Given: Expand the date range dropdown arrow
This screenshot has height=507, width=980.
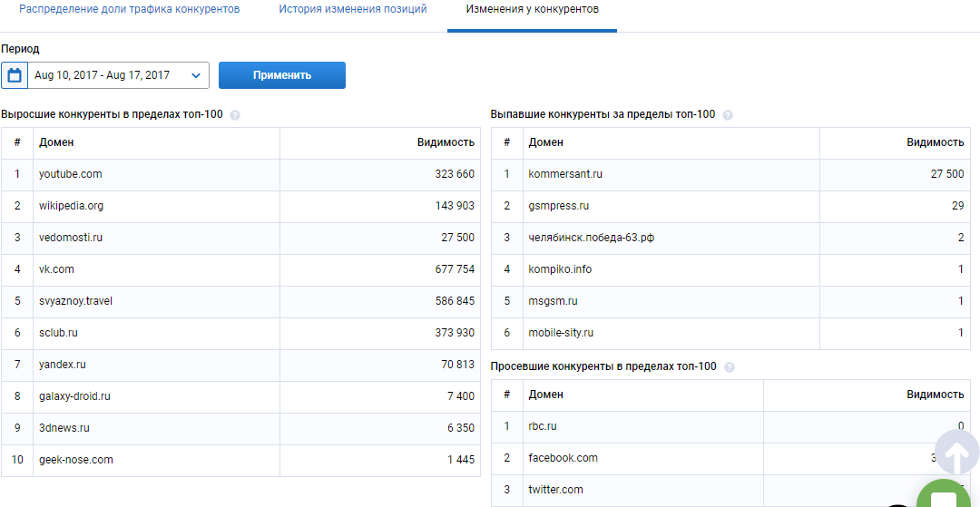Looking at the screenshot, I should 196,75.
